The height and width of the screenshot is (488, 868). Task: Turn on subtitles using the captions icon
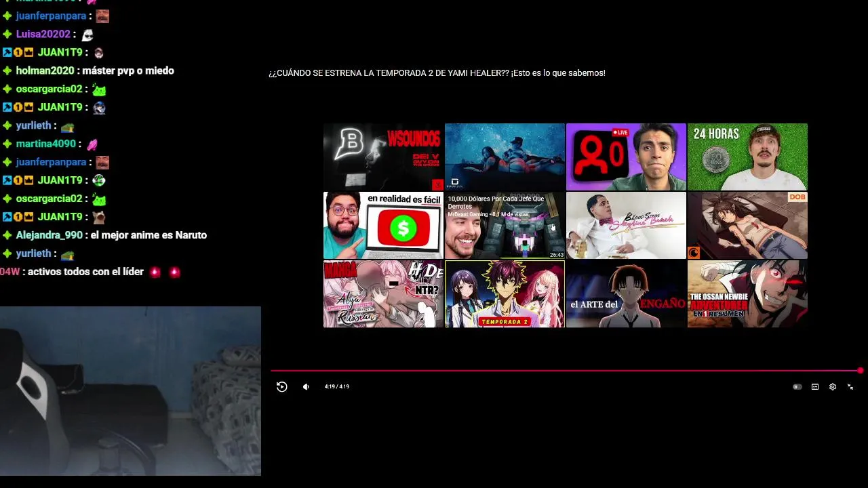point(815,387)
